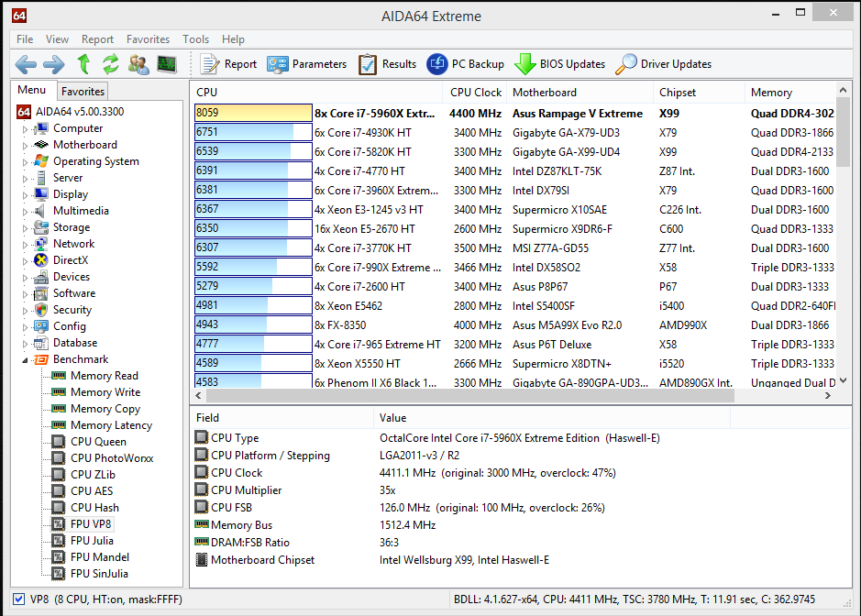861x616 pixels.
Task: Click the Refresh toolbar icon
Action: pyautogui.click(x=111, y=64)
